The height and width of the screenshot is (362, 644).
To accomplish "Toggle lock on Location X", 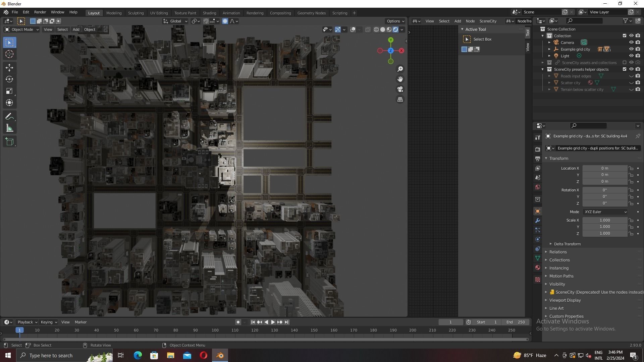I will coord(631,168).
